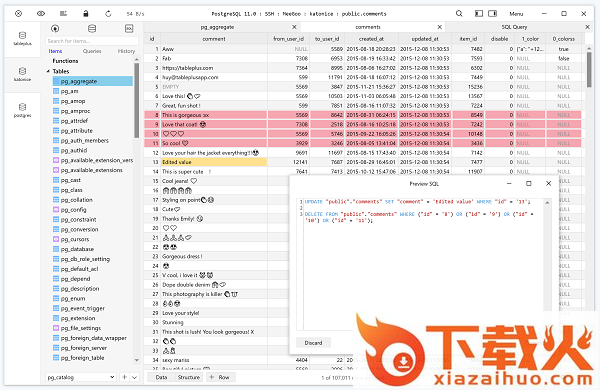The width and height of the screenshot is (600, 390).
Task: Select the pg_aggregate table
Action: [93, 81]
